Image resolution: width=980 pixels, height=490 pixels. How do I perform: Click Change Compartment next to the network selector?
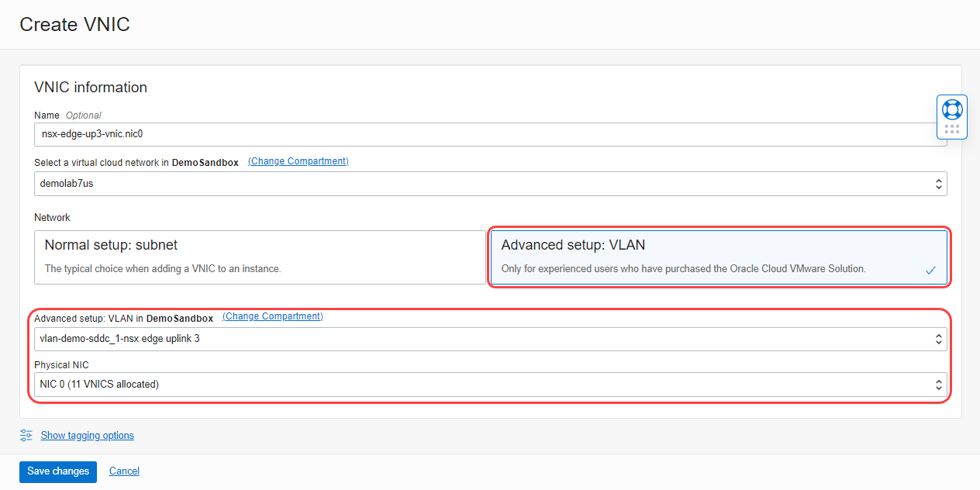click(298, 160)
